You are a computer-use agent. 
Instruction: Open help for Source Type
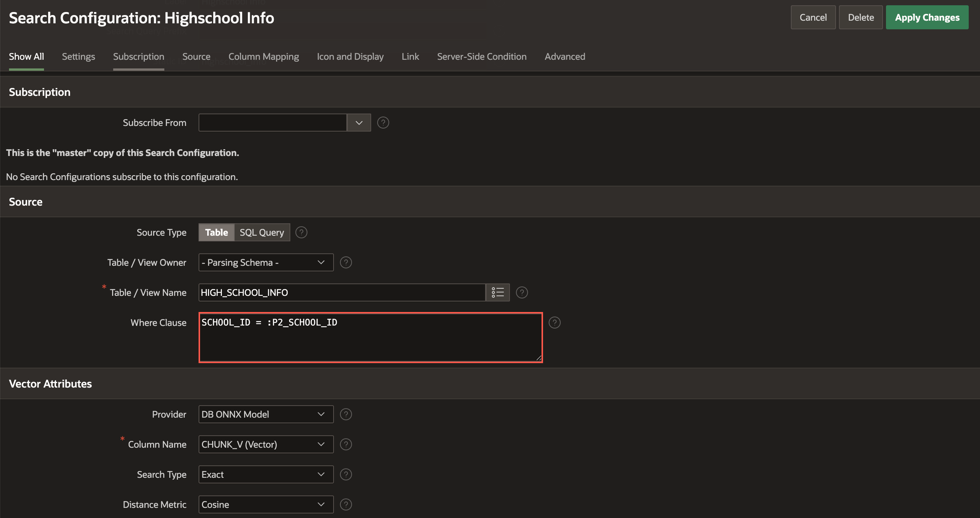(x=301, y=232)
